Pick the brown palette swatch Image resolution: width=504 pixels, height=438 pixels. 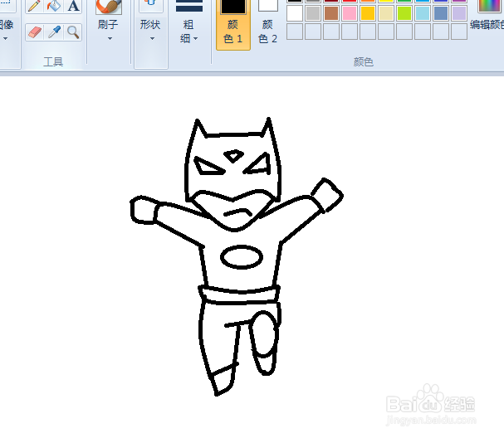click(x=331, y=13)
